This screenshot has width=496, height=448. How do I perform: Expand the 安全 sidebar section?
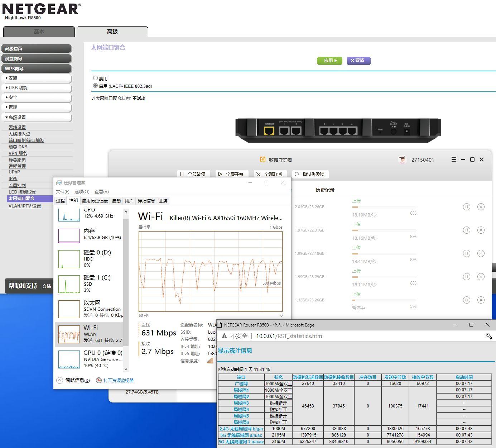point(36,97)
